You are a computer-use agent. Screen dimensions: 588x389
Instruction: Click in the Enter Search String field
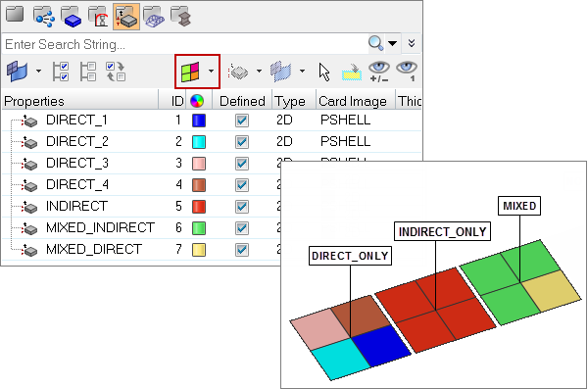[184, 44]
